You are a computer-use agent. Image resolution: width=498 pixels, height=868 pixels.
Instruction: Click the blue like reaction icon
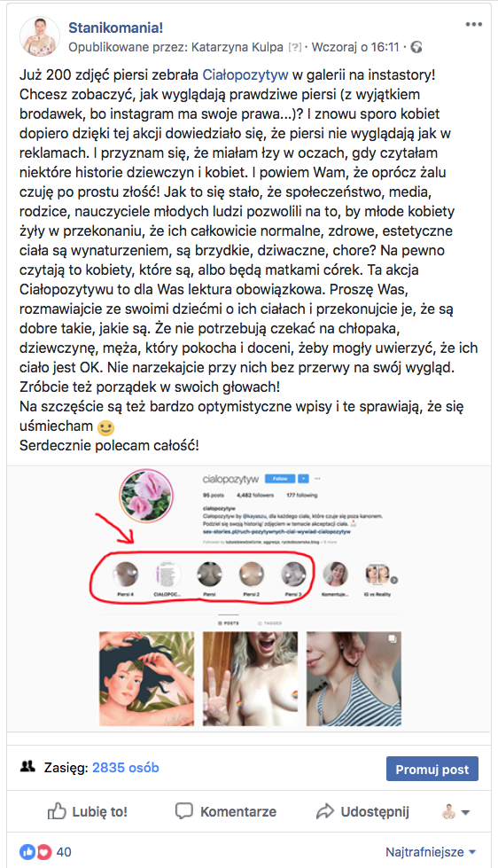pyautogui.click(x=27, y=851)
